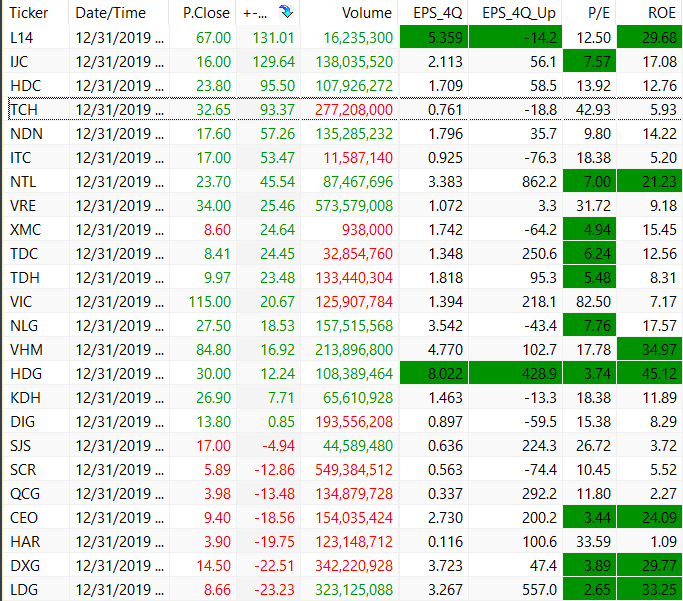Click the EPS_4Q_Up column header
This screenshot has height=601, width=683.
(x=518, y=13)
